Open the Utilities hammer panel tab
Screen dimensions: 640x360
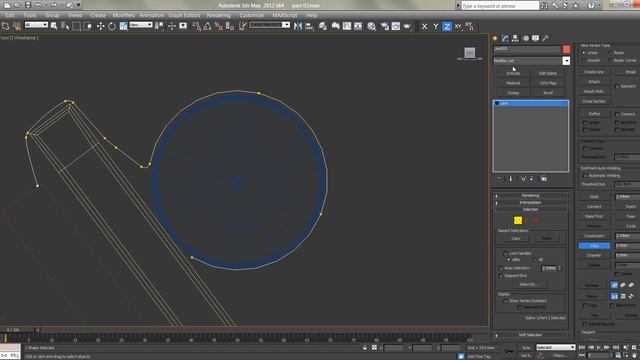point(545,38)
